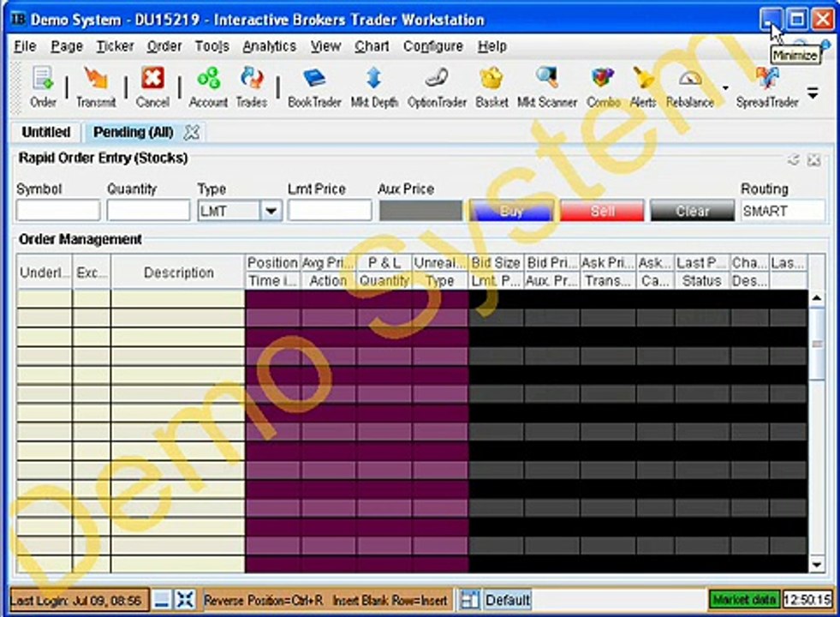Click the Market data status indicator
The width and height of the screenshot is (840, 617).
coord(744,599)
